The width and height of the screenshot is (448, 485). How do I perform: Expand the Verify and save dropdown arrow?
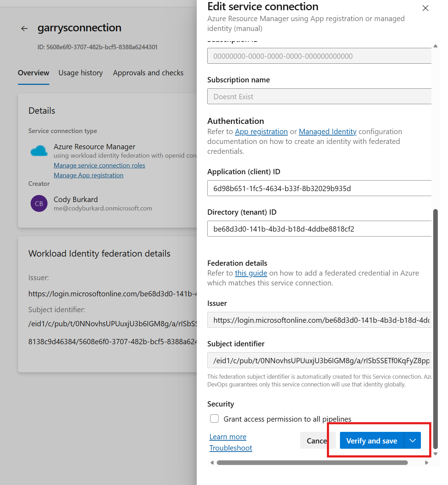[412, 441]
